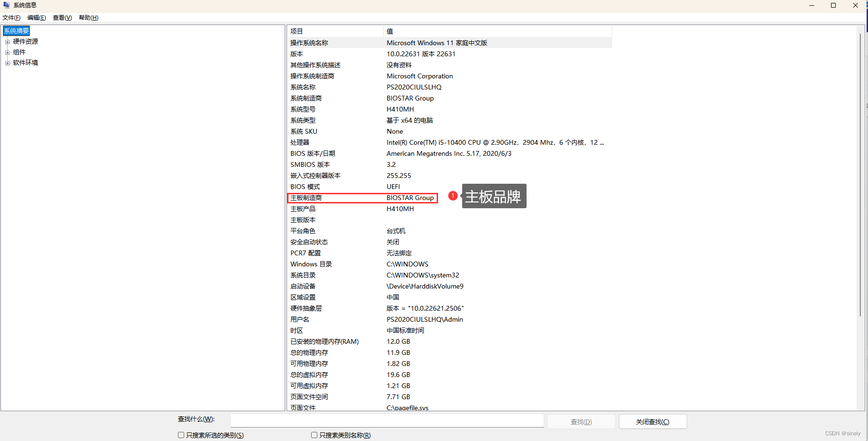868x441 pixels.
Task: Select the 硬件抽象层 row
Action: (450, 308)
